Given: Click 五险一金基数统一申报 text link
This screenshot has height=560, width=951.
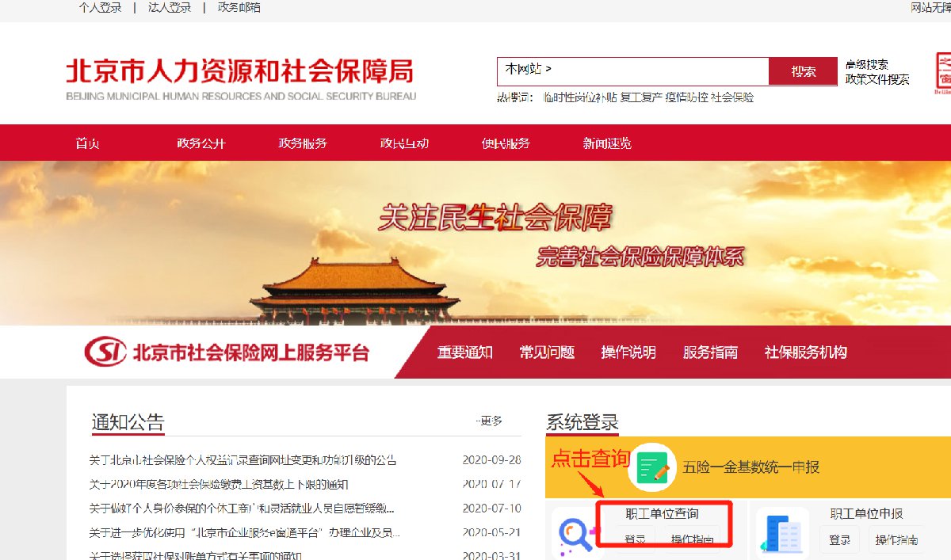Looking at the screenshot, I should [750, 467].
